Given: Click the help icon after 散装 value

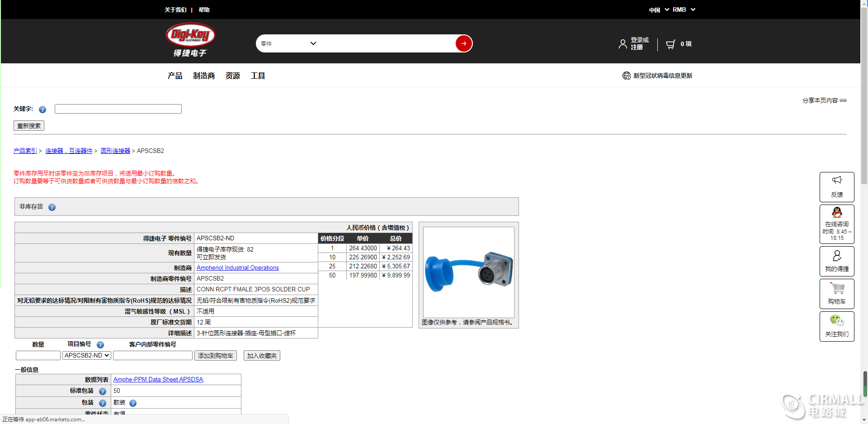Looking at the screenshot, I should (x=133, y=403).
